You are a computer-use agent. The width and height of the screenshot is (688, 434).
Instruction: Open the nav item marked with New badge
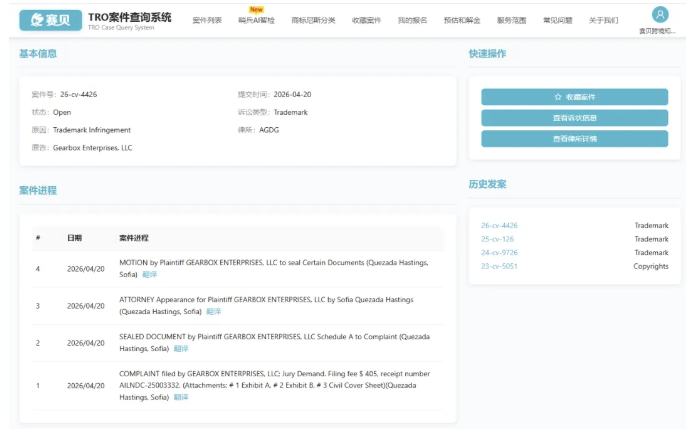(257, 20)
